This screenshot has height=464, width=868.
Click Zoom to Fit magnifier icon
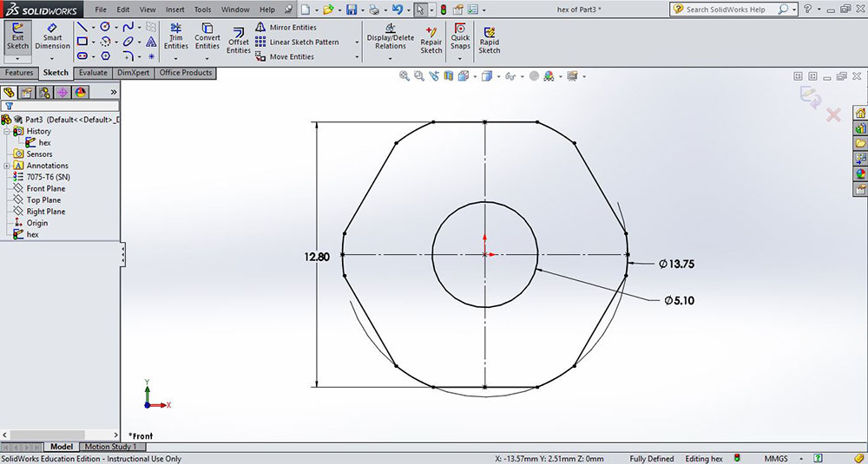[404, 76]
